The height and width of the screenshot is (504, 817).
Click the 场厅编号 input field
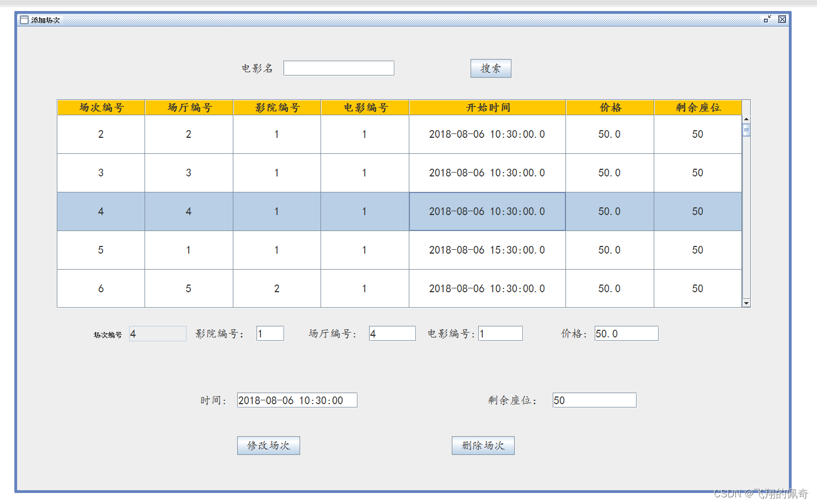[x=392, y=334]
